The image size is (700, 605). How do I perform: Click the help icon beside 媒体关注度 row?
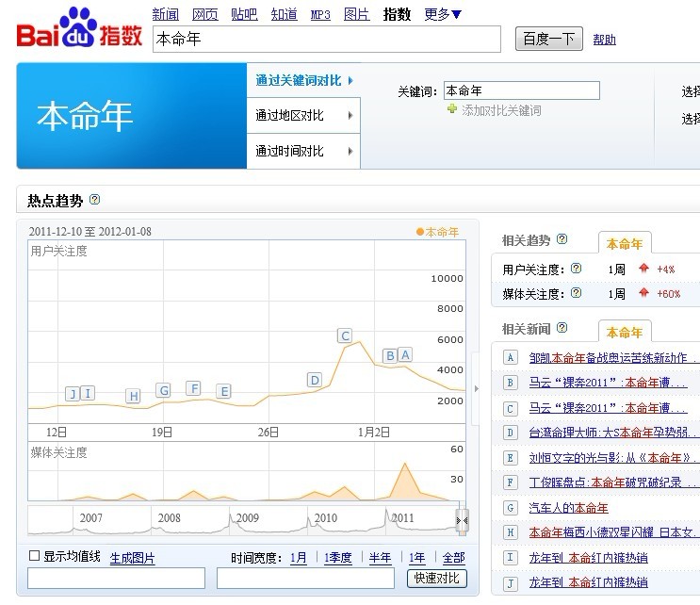pyautogui.click(x=576, y=293)
